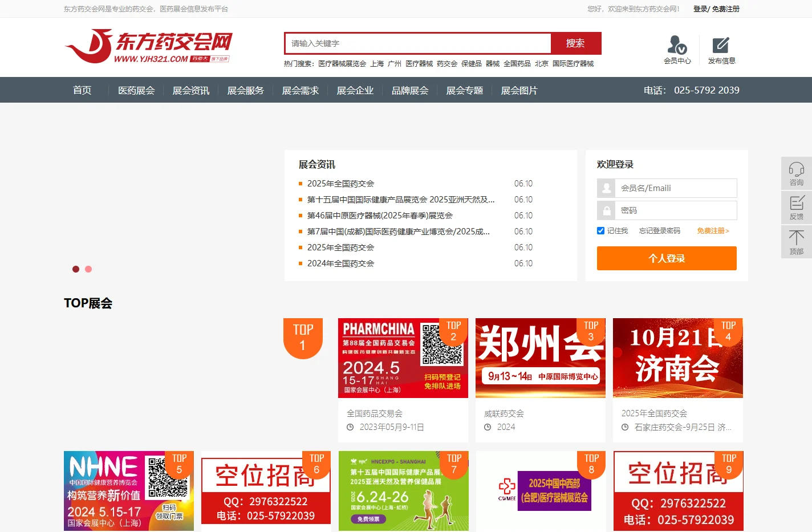
Task: Open news item 2024年全国药交会
Action: [340, 263]
